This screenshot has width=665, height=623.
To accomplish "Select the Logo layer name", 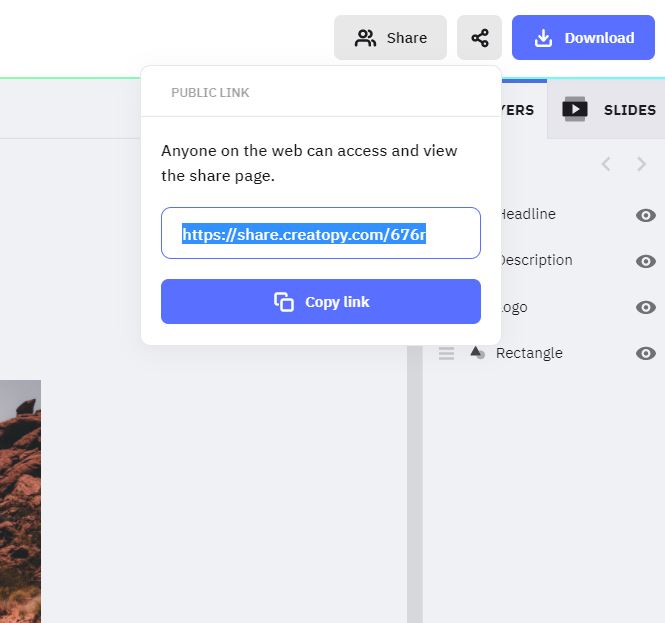I will 515,307.
